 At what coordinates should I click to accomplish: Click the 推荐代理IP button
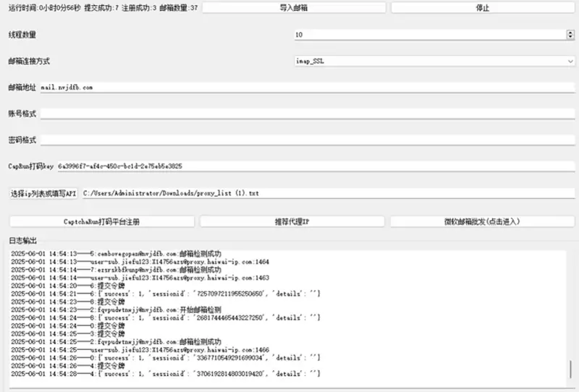click(x=292, y=221)
